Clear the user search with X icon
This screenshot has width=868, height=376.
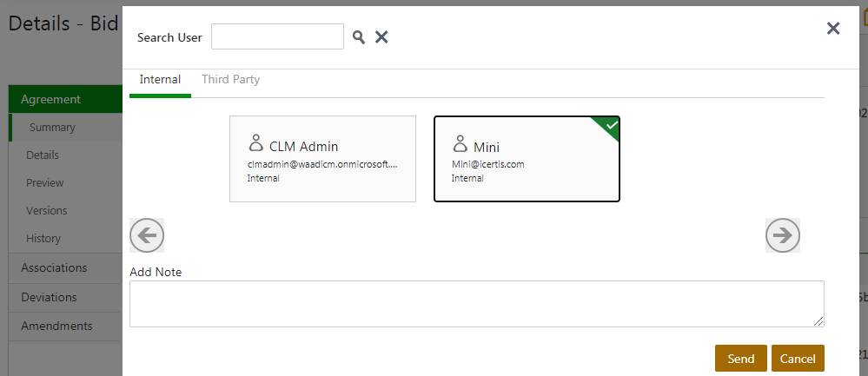tap(381, 37)
